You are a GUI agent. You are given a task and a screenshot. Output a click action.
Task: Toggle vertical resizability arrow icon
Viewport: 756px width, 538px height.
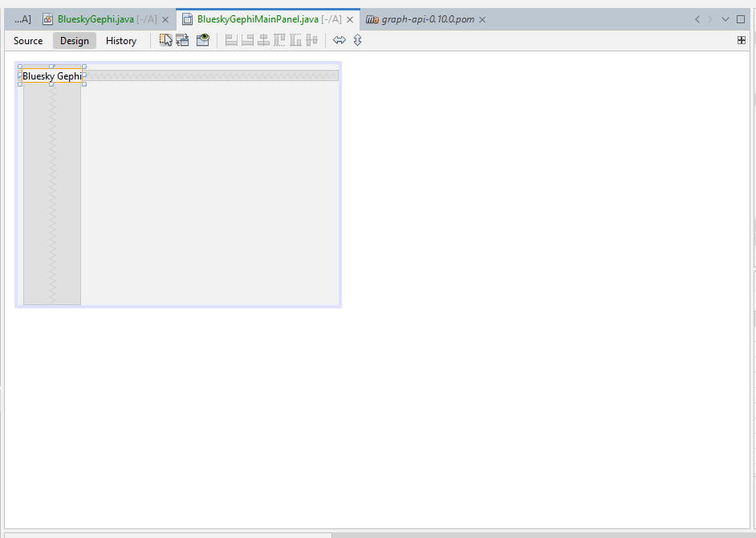click(357, 40)
